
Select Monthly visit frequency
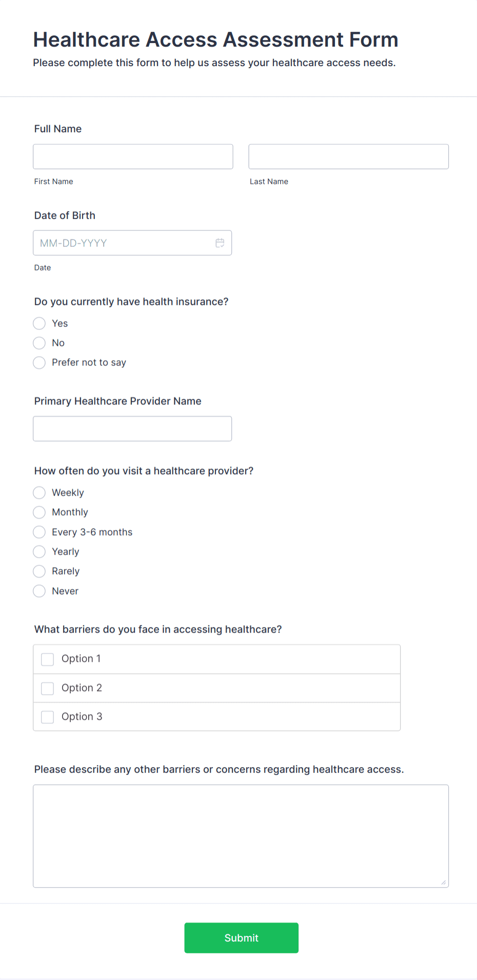(39, 512)
